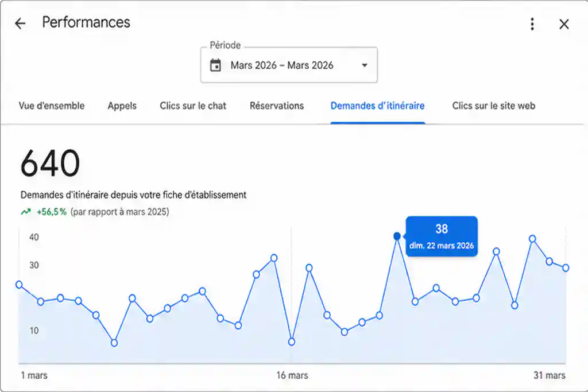Go back using the left arrow

click(20, 23)
